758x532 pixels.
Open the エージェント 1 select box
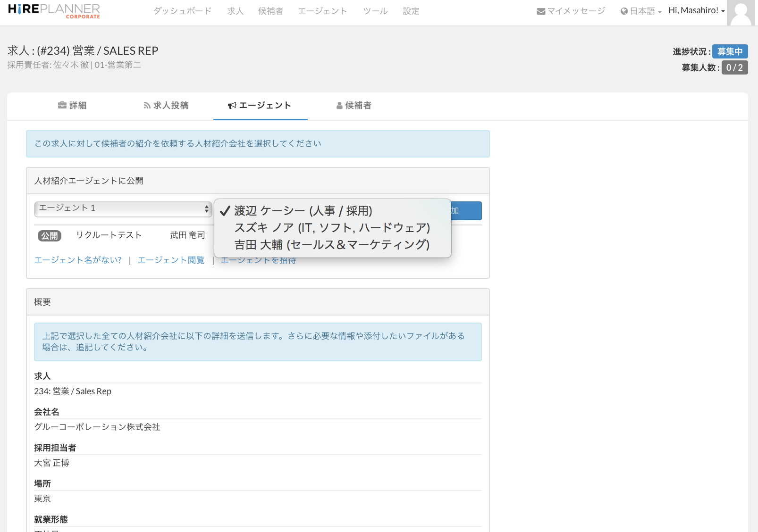point(123,208)
